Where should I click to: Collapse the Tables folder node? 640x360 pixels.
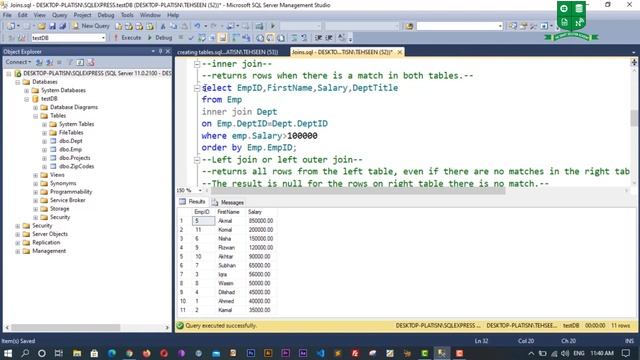point(36,116)
